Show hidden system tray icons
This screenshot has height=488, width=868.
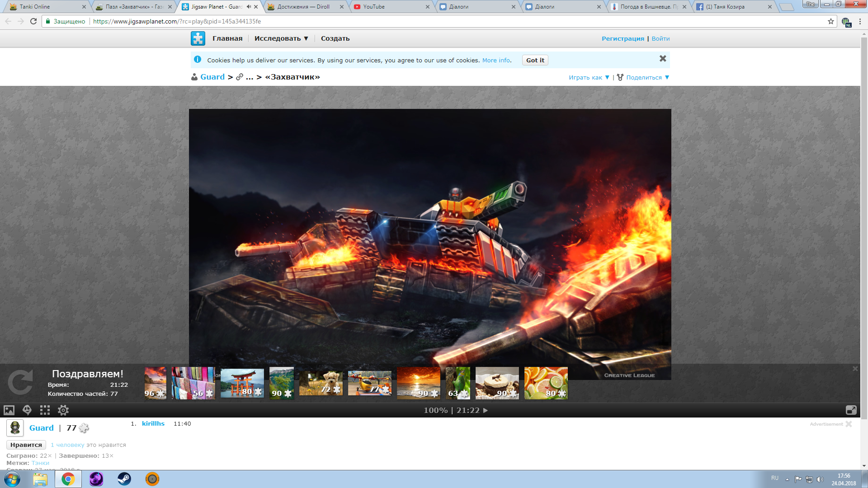787,479
